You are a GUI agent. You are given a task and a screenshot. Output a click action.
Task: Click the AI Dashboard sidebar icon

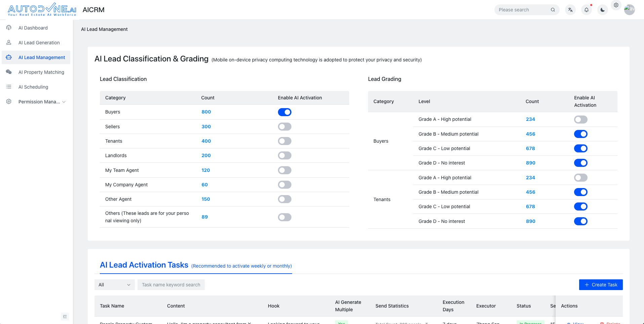tap(9, 28)
